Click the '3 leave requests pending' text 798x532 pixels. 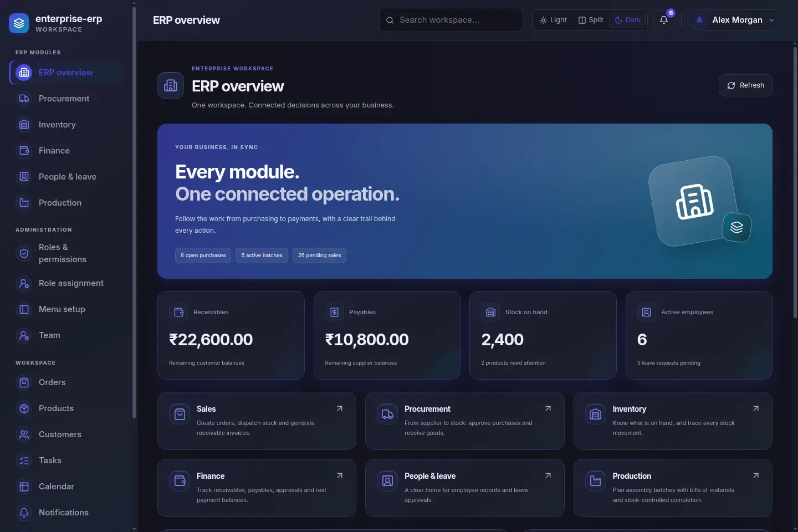click(669, 363)
